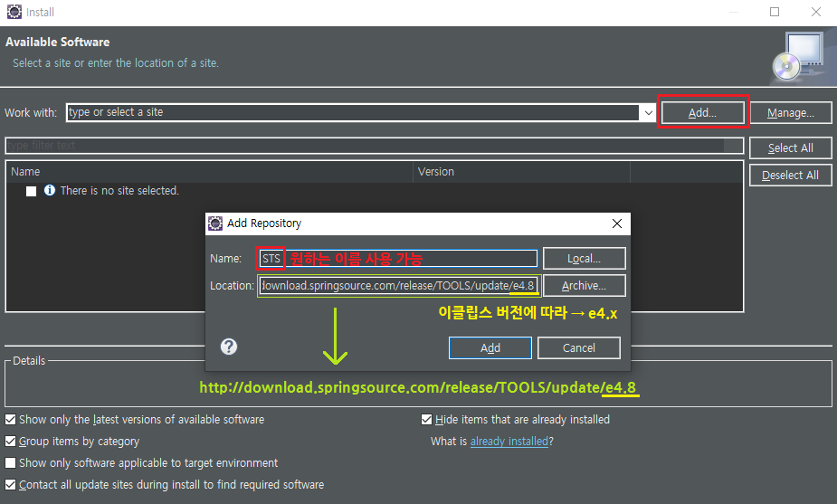Click the Location URL field

pos(398,286)
